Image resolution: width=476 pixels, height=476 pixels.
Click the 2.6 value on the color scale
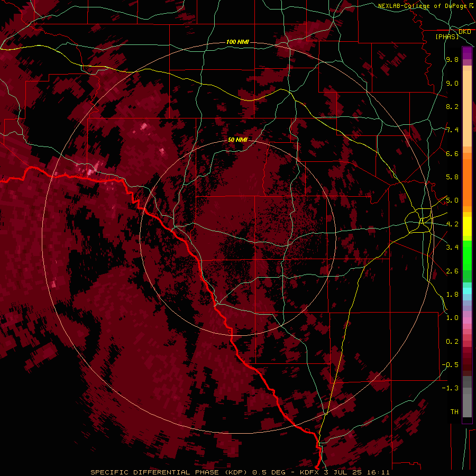coord(452,271)
